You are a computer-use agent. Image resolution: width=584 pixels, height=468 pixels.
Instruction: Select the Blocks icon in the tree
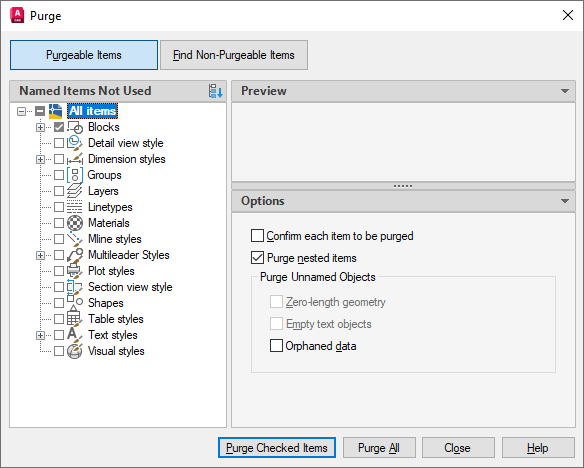[x=75, y=127]
